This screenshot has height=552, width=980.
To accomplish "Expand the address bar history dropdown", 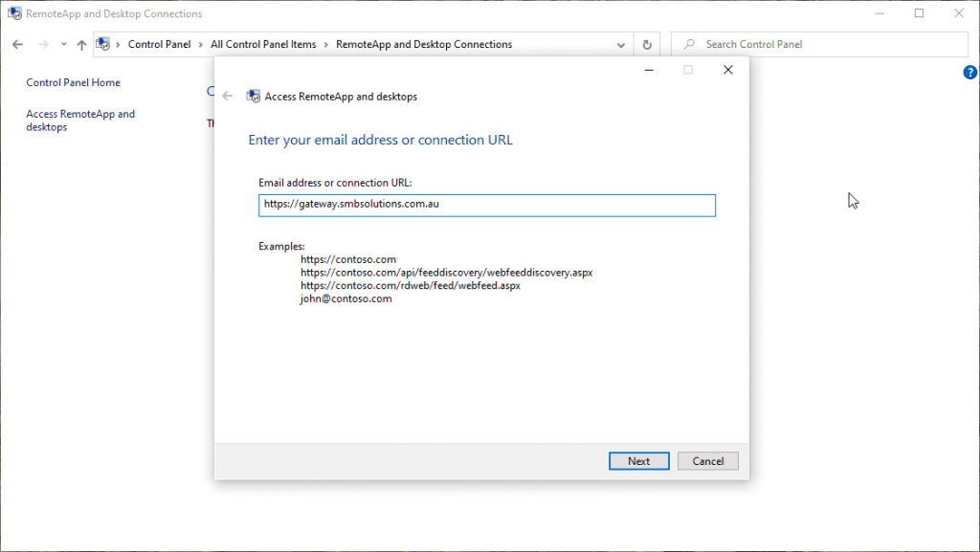I will (x=620, y=45).
